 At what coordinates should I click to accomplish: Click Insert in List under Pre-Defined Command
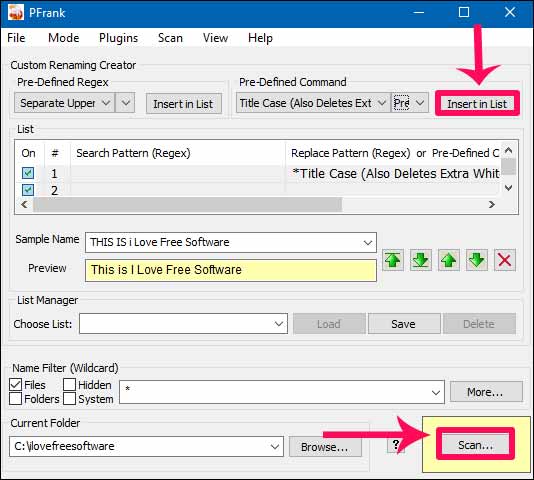click(x=477, y=104)
